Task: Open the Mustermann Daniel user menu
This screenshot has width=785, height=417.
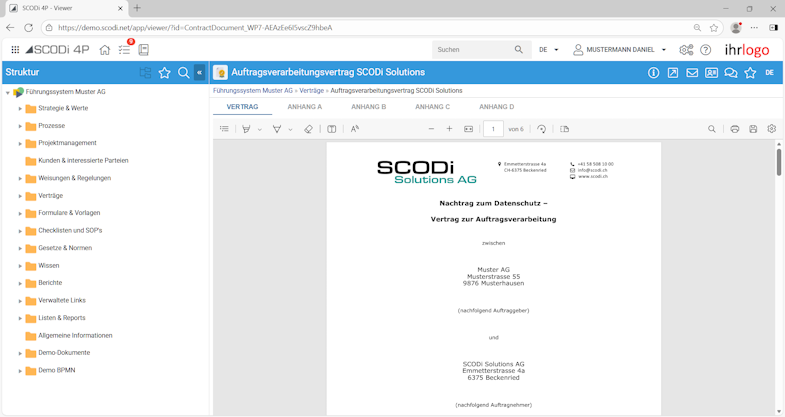Action: point(619,50)
